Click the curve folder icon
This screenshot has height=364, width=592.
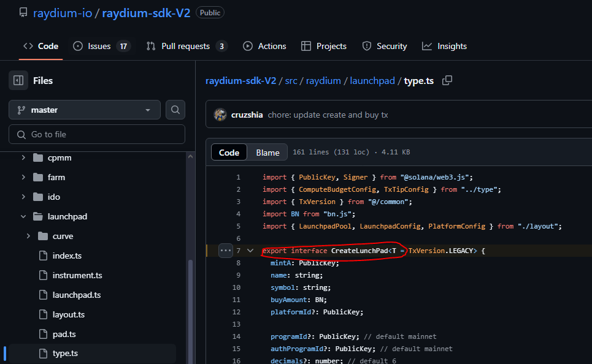[43, 236]
